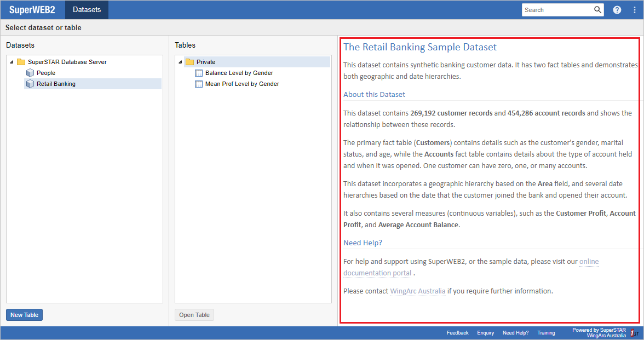644x340 pixels.
Task: Select the Datasets tab
Action: 86,9
